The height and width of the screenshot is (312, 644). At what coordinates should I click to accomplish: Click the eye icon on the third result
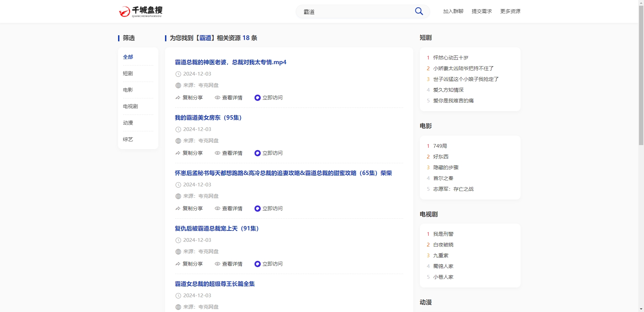point(217,209)
